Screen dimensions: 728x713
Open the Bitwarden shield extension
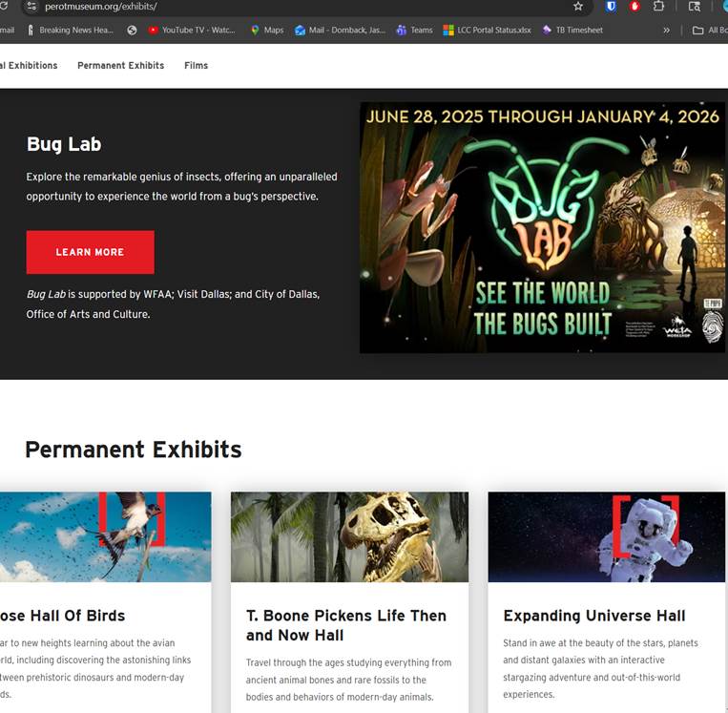point(612,7)
